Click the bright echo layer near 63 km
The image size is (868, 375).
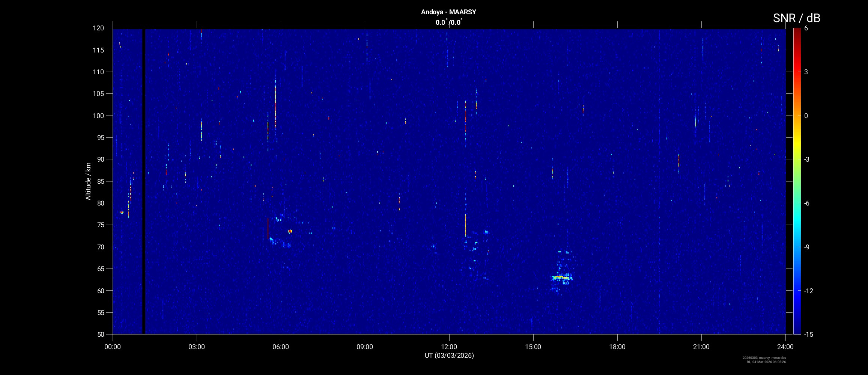[x=561, y=277]
